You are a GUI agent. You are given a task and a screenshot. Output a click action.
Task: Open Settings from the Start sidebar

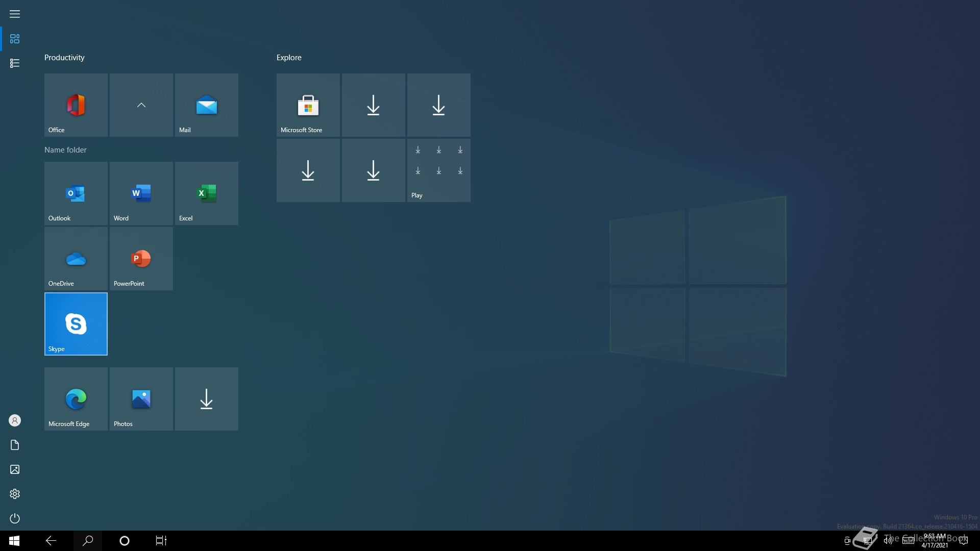point(15,494)
